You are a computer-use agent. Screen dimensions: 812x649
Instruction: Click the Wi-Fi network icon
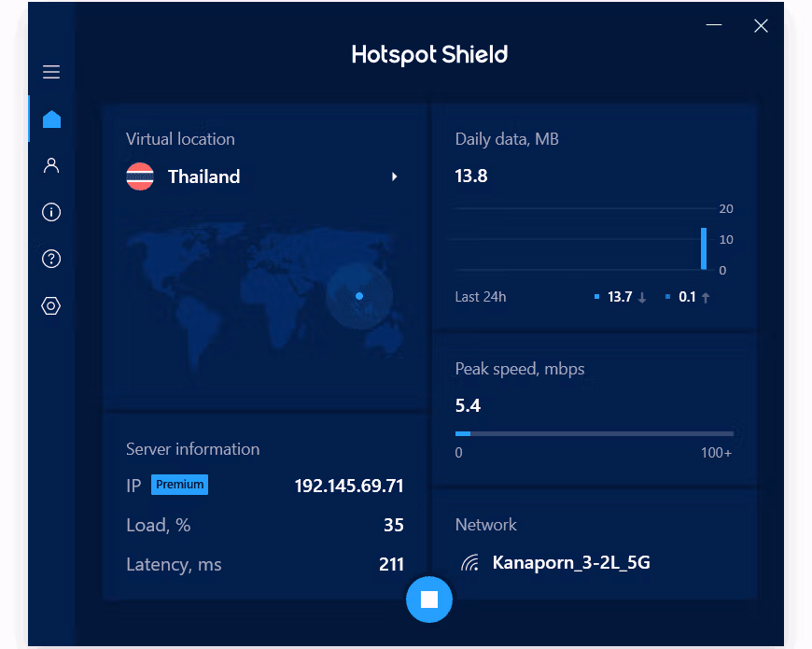[470, 562]
